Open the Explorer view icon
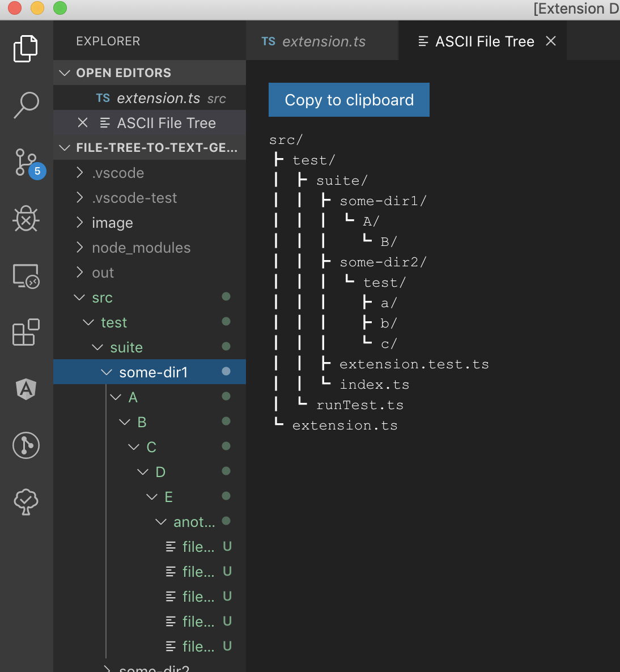620x672 pixels. pos(26,49)
